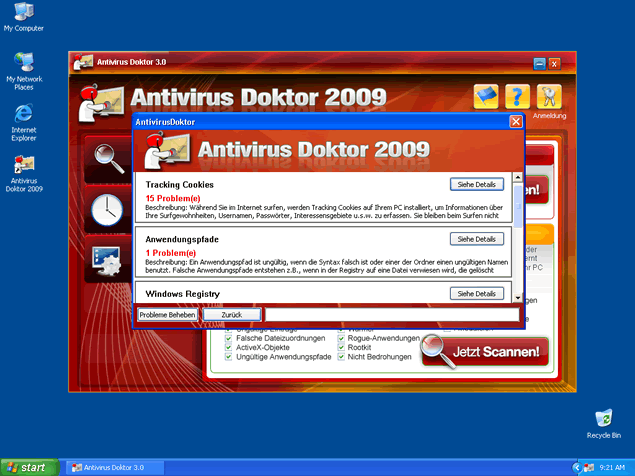Show details for Tracking Cookies
Viewport: 635px width, 476px height.
point(476,185)
